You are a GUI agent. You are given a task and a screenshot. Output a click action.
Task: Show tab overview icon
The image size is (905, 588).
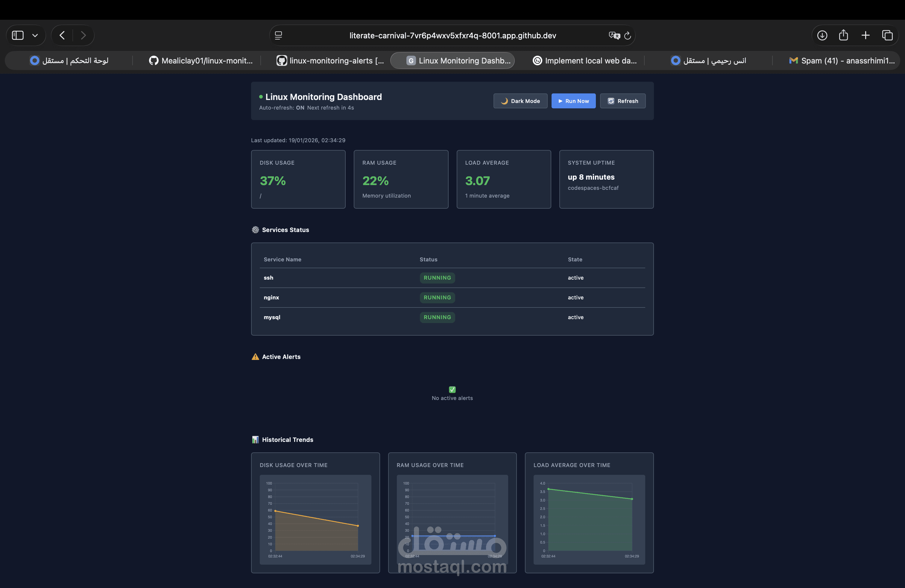tap(887, 35)
